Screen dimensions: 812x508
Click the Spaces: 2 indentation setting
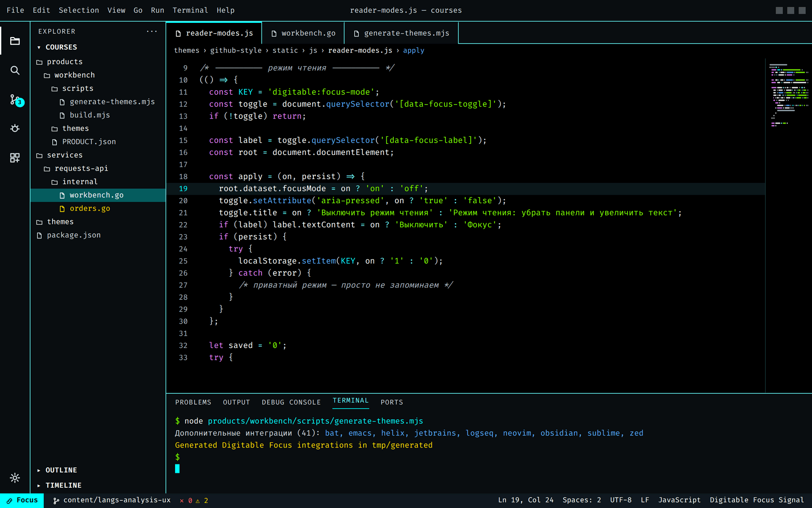click(x=582, y=500)
